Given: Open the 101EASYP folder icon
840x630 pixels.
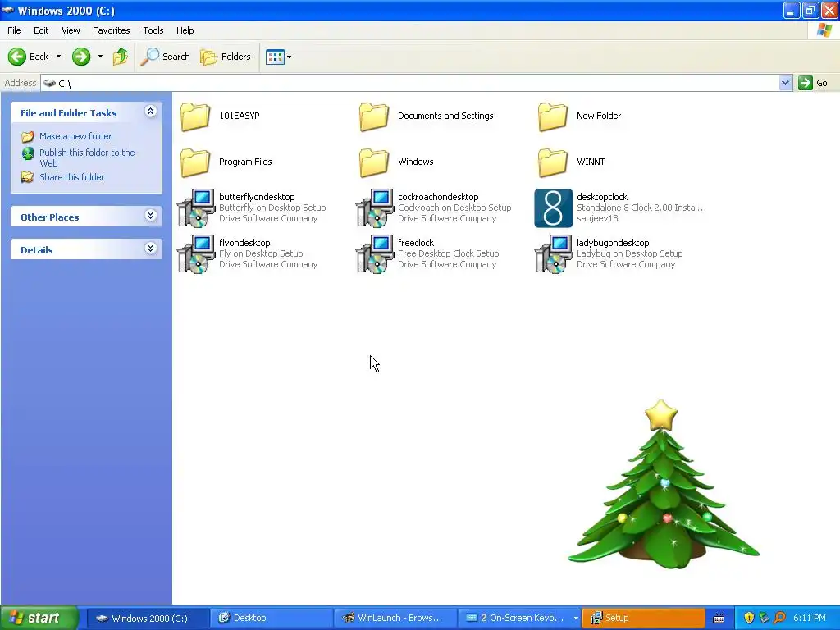Looking at the screenshot, I should 195,116.
